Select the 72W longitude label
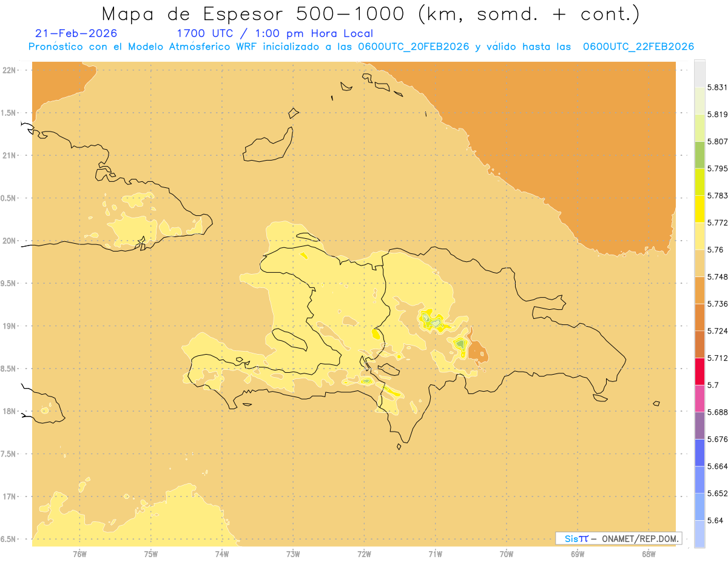 point(364,554)
